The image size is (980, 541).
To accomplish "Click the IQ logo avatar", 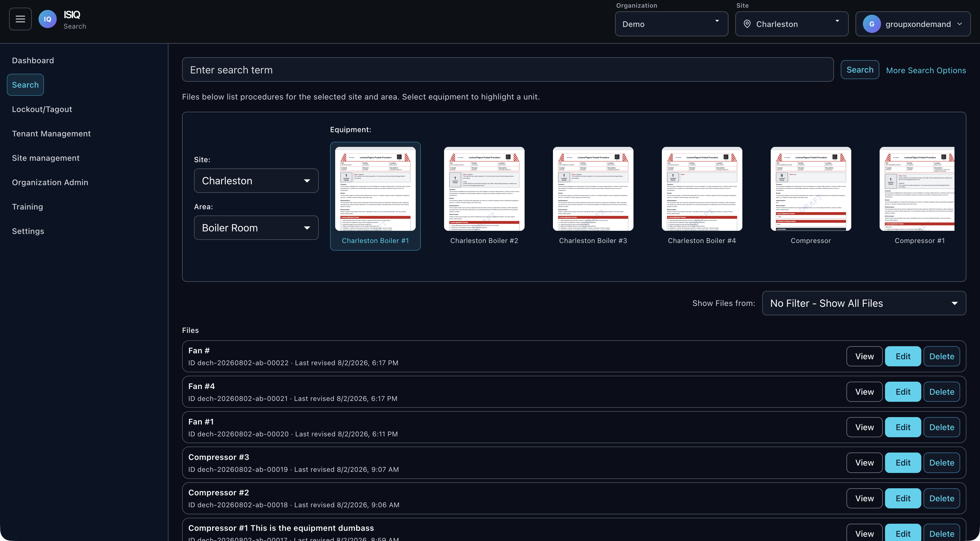I will click(x=48, y=19).
